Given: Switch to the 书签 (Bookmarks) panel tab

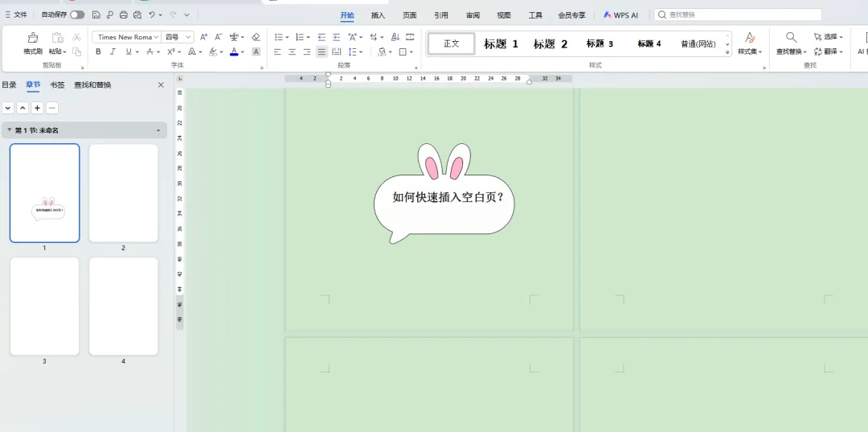Looking at the screenshot, I should pos(57,84).
